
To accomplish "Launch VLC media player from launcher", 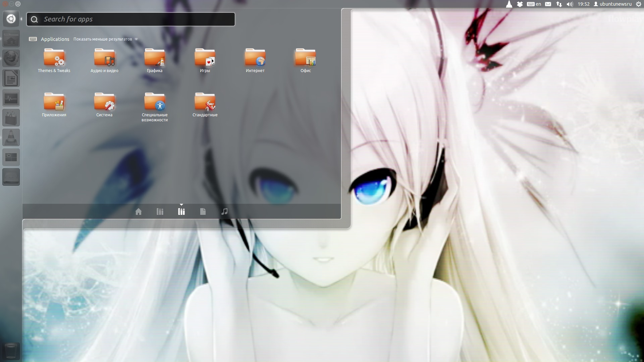I will point(11,137).
